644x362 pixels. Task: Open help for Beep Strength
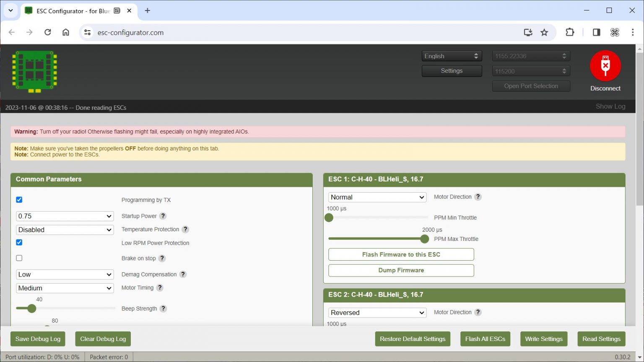pos(163,308)
